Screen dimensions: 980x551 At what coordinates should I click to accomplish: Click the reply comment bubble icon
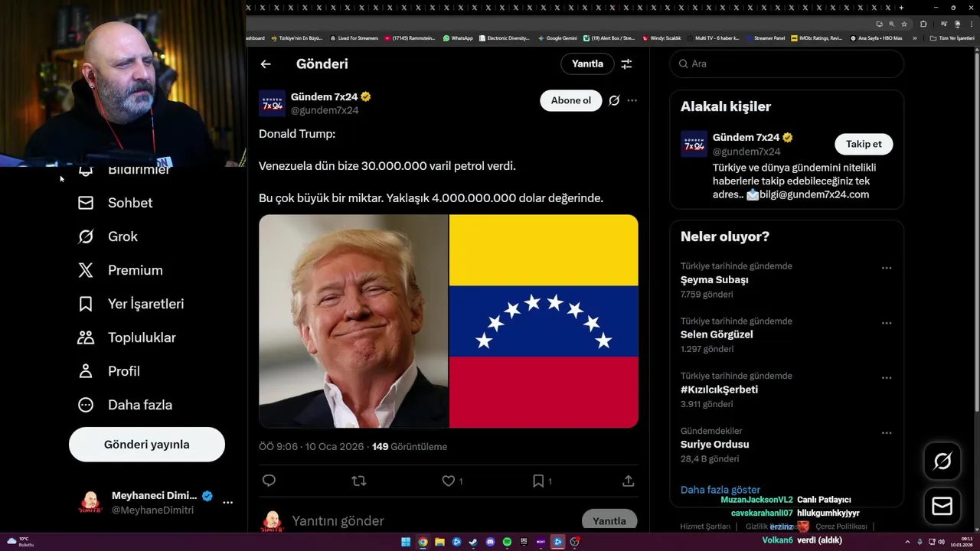[269, 481]
